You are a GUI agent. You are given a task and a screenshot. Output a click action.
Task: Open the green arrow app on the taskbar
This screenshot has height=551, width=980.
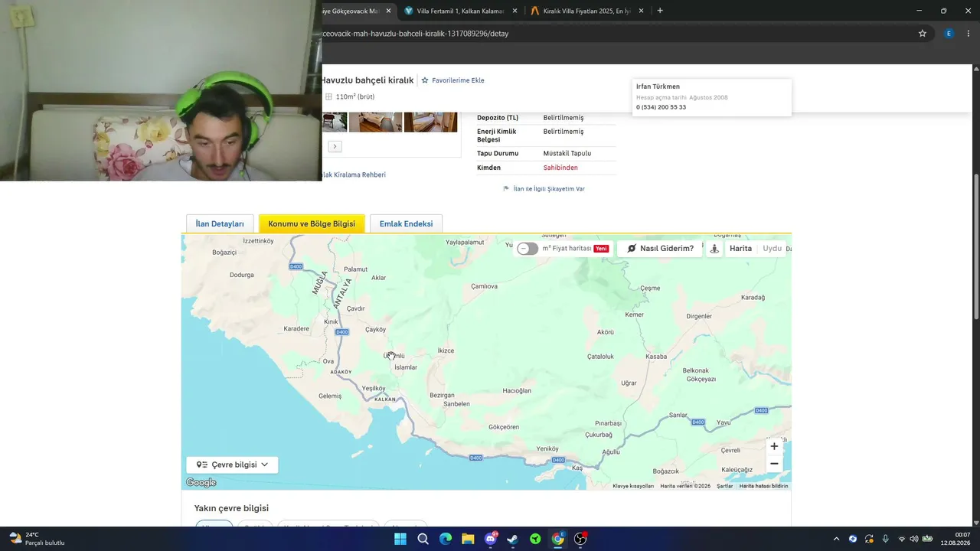point(535,539)
